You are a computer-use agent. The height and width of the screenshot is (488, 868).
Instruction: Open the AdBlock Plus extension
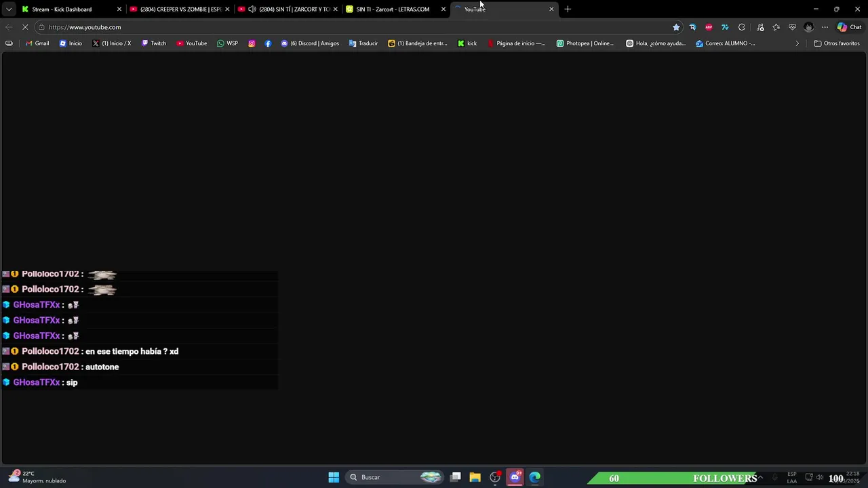pos(709,27)
